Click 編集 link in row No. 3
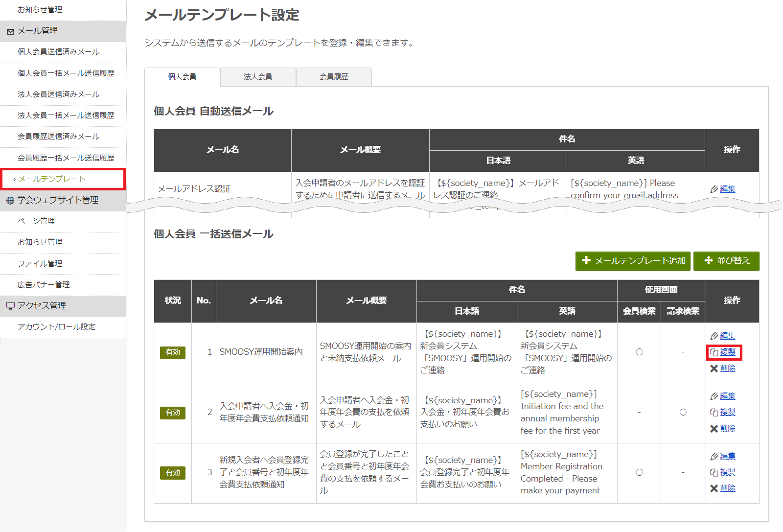This screenshot has width=783, height=532. point(728,456)
